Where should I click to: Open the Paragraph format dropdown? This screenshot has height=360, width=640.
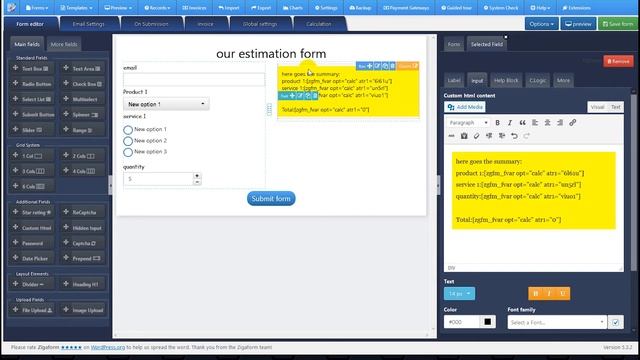(468, 122)
